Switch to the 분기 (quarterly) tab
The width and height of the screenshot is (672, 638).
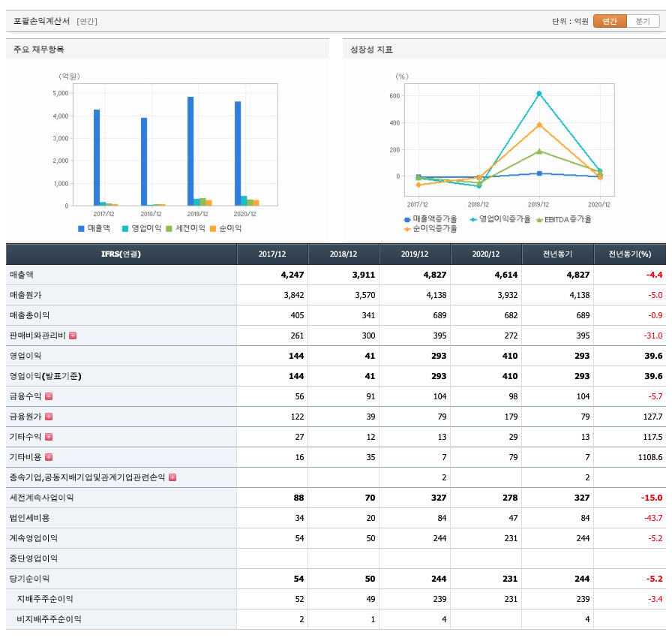tap(643, 21)
